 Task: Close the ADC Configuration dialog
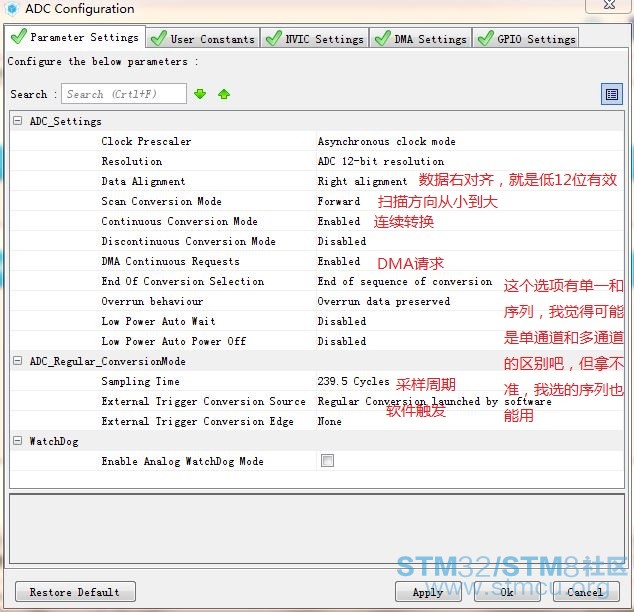click(x=609, y=5)
